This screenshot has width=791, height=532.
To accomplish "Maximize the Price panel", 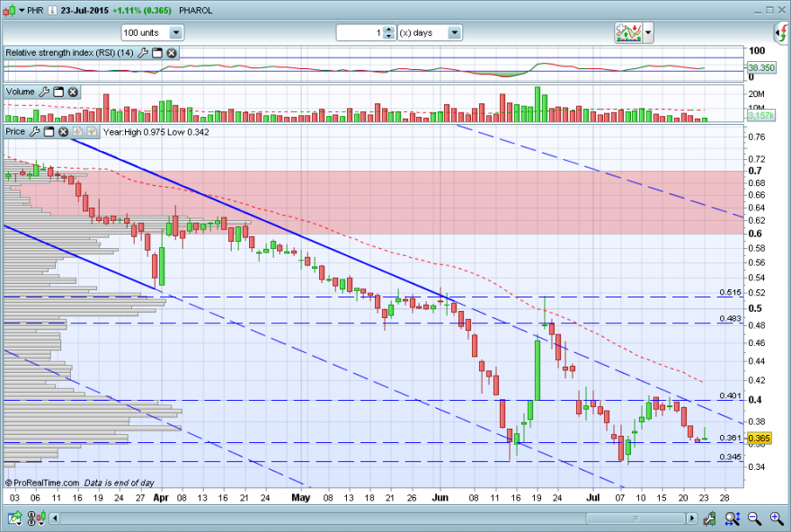I will click(49, 131).
